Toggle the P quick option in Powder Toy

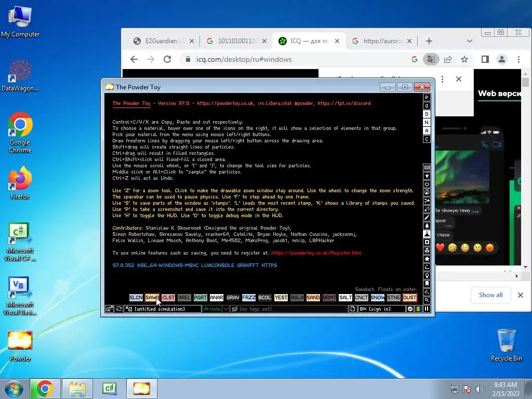point(427,98)
